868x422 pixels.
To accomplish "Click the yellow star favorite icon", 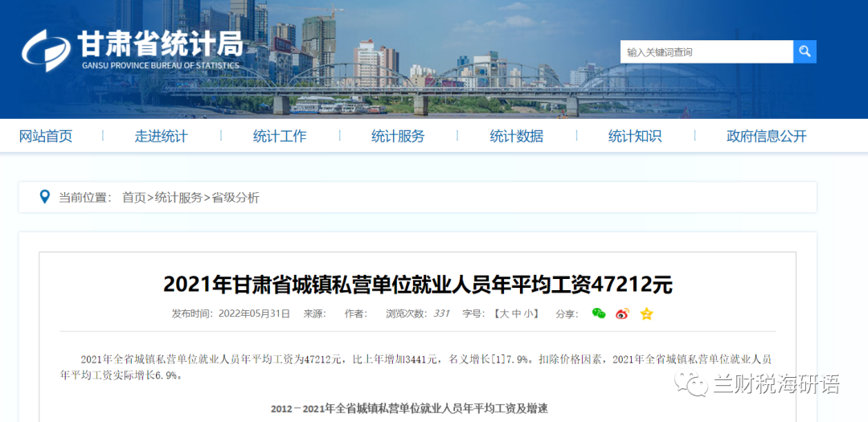I will coord(646,314).
